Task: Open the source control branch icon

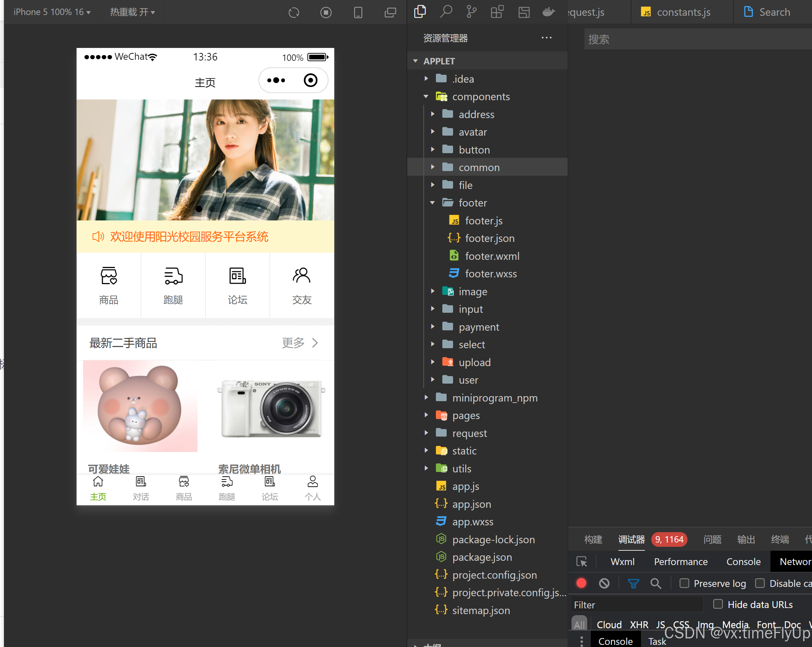Action: point(471,12)
